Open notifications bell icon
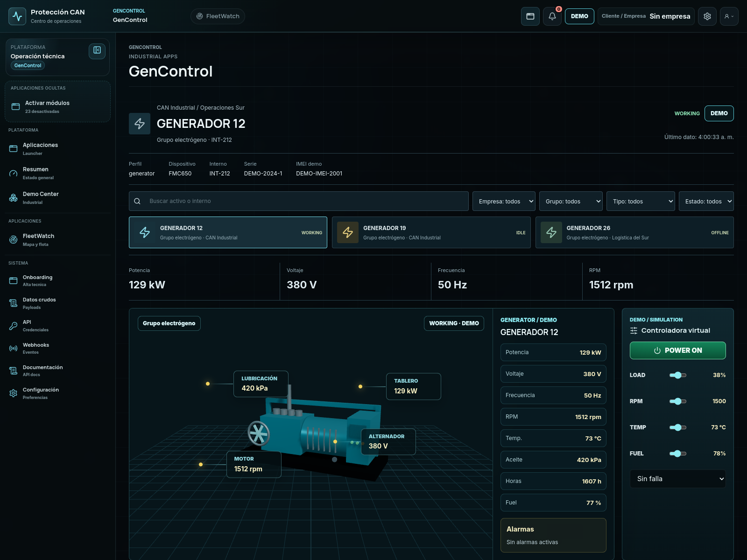747x560 pixels. 552,16
